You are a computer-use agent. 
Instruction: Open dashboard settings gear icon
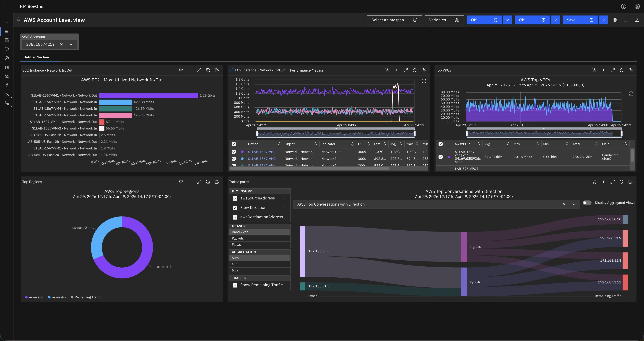point(615,20)
